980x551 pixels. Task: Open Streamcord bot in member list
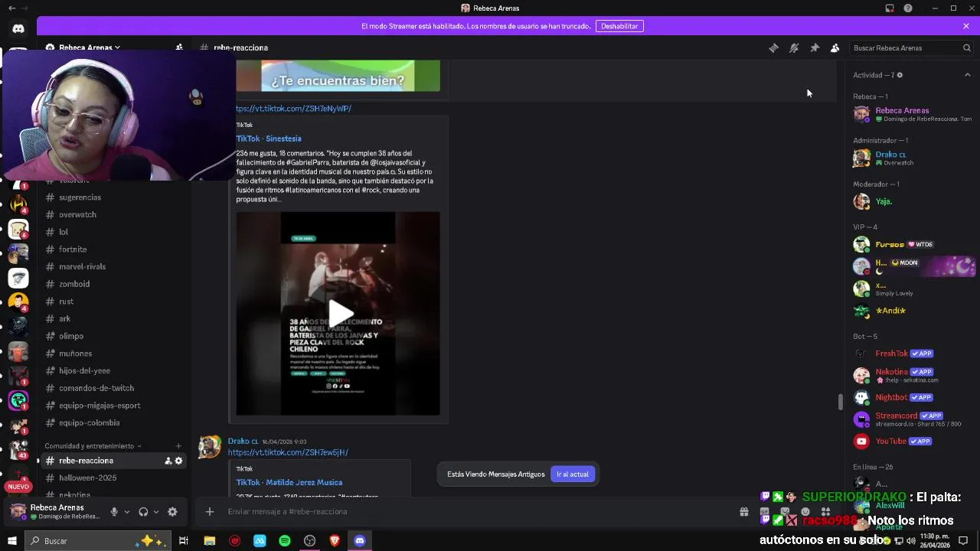pos(913,419)
